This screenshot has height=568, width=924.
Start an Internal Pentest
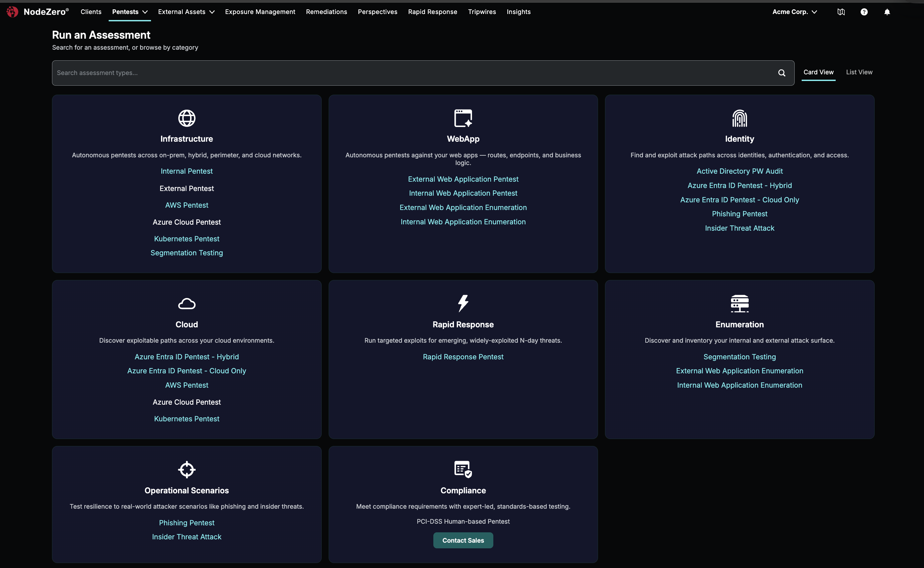187,171
